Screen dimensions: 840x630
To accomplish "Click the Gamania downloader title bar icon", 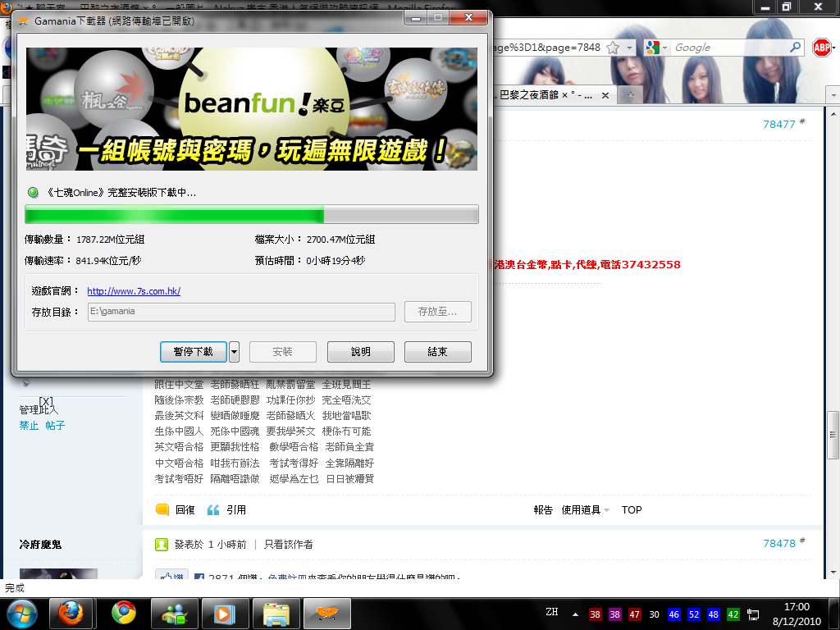I will click(x=23, y=21).
